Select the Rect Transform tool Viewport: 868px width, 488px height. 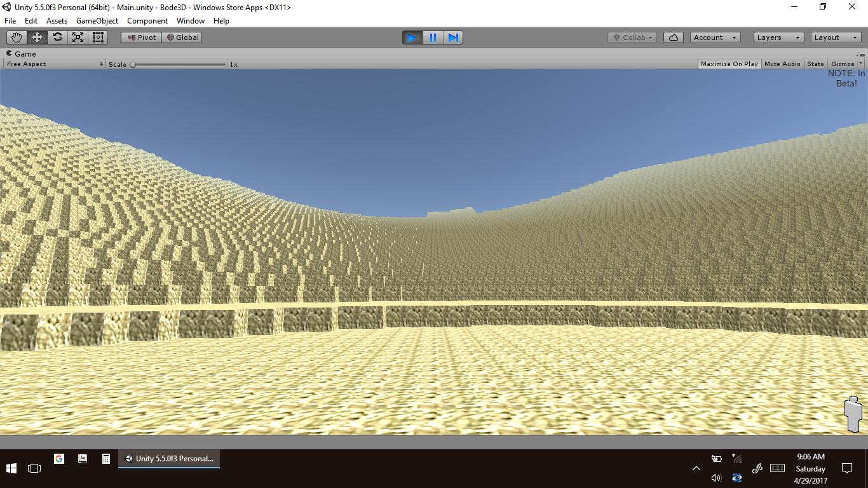tap(98, 37)
